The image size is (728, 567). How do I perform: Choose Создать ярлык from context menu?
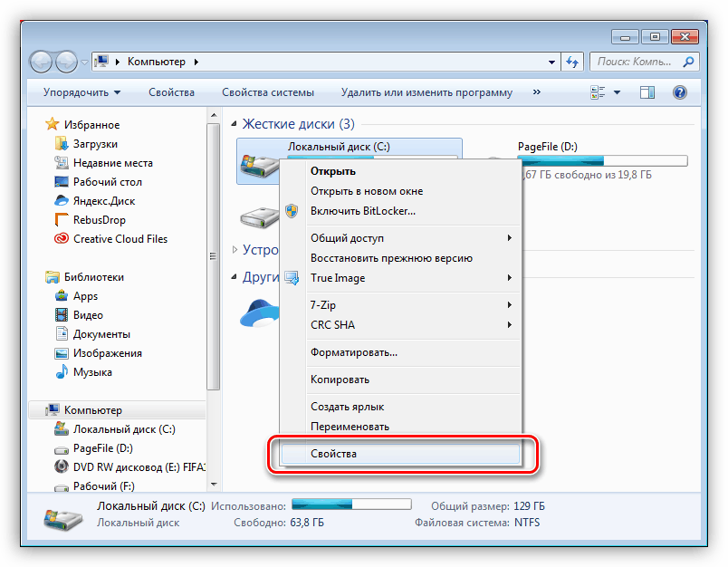[400, 407]
